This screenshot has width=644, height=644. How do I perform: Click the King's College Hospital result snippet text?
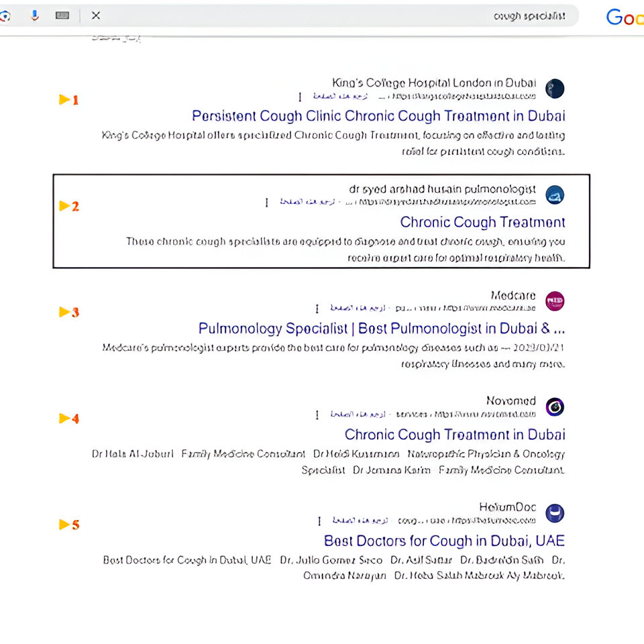[333, 144]
